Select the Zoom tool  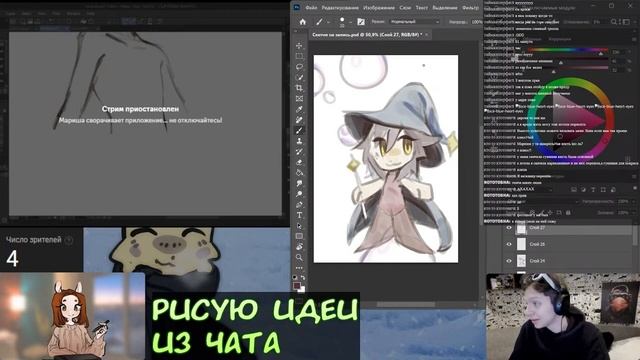tap(299, 258)
